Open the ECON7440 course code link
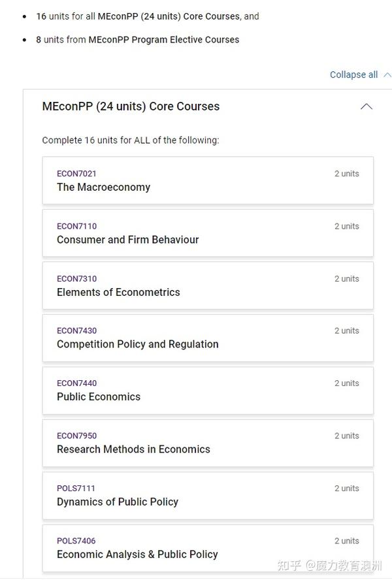The width and height of the screenshot is (392, 582). 77,383
